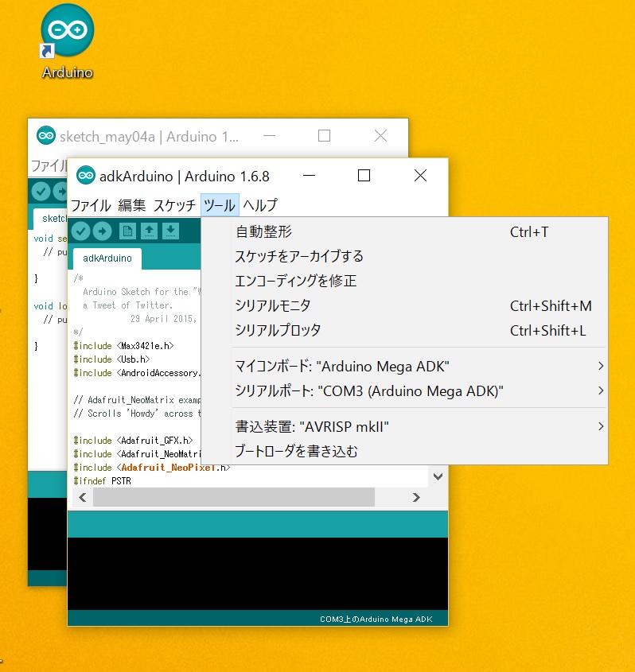Open シリアルモニタ from the menu
This screenshot has width=635, height=672.
273,306
